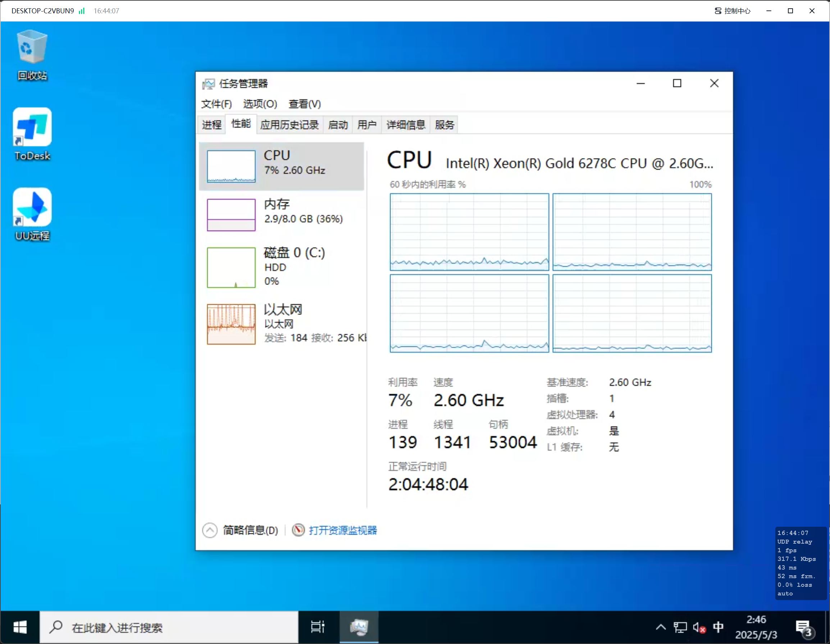The image size is (830, 644).
Task: Toggle the 中 input method indicator
Action: 718,627
